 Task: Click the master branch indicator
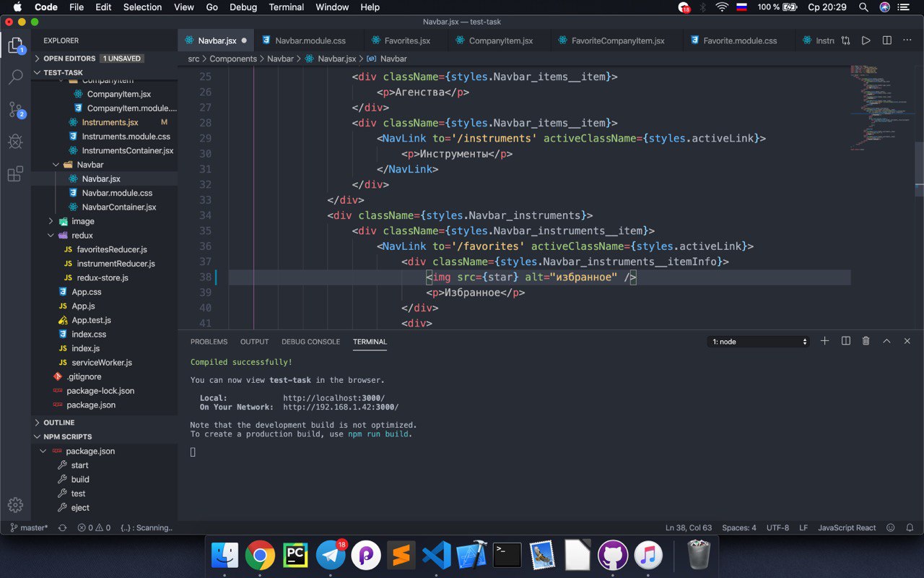point(29,527)
